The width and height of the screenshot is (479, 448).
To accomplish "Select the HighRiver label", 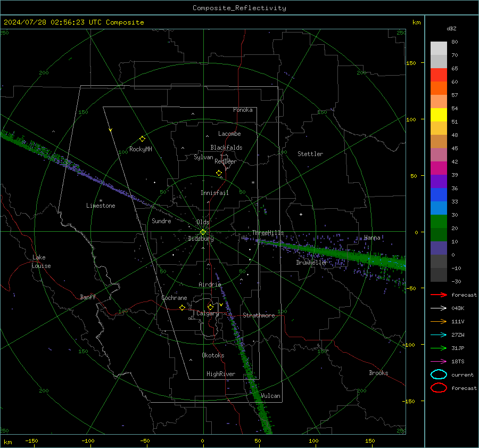I will [x=221, y=374].
